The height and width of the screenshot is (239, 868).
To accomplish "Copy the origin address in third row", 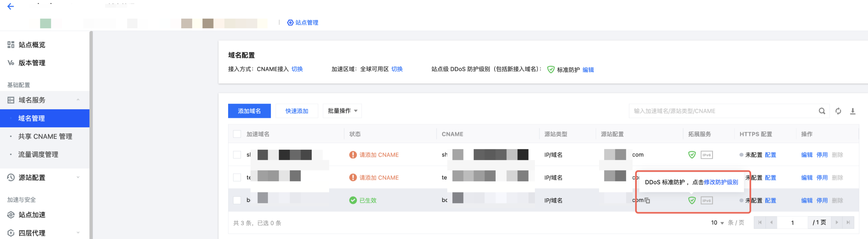I will coord(647,201).
